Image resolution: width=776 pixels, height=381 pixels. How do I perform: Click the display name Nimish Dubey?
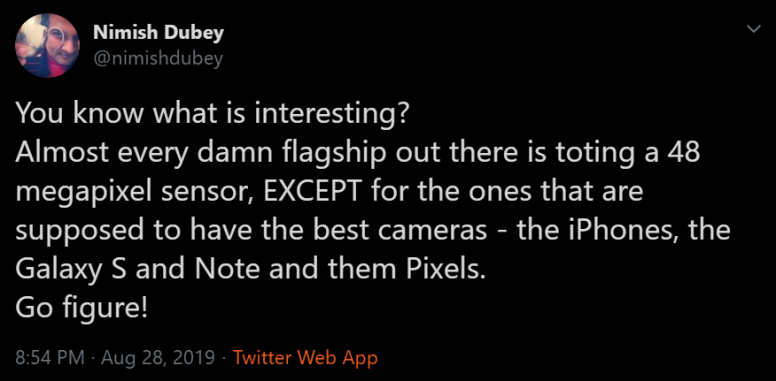pos(158,33)
